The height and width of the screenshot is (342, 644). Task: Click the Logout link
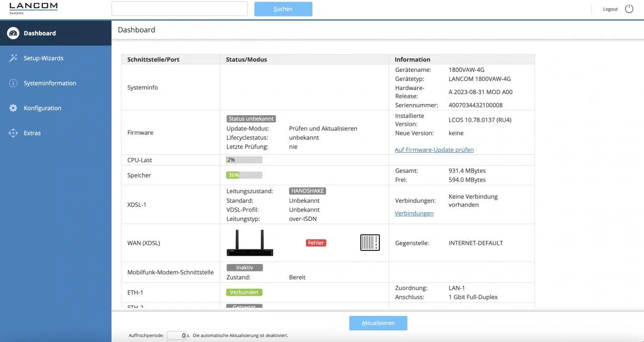(x=610, y=9)
